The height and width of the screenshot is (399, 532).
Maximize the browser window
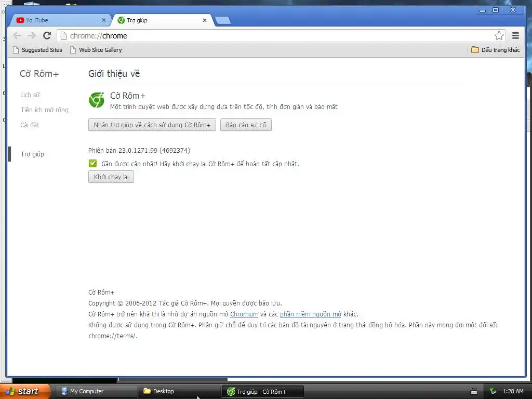pyautogui.click(x=496, y=10)
